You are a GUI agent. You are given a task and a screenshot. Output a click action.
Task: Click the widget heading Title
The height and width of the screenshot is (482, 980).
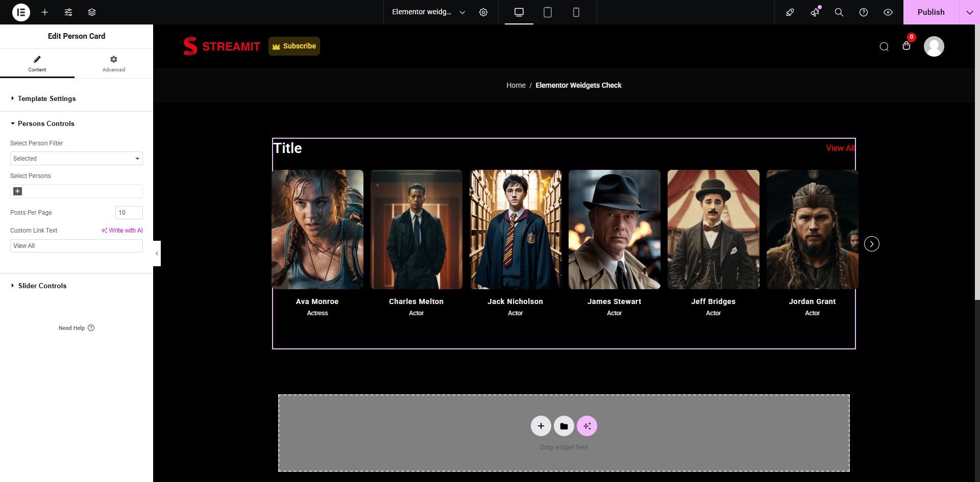coord(288,148)
